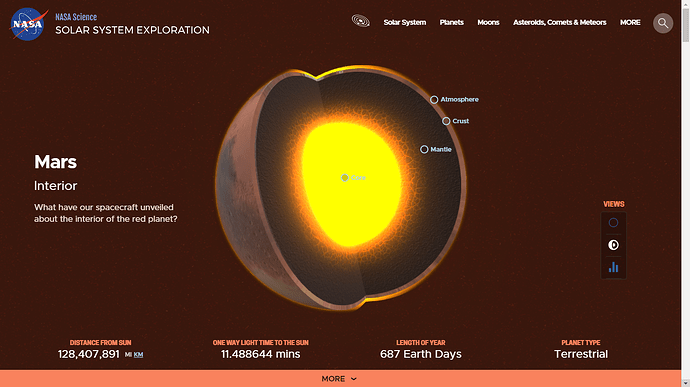Open the MORE navigation menu

630,22
